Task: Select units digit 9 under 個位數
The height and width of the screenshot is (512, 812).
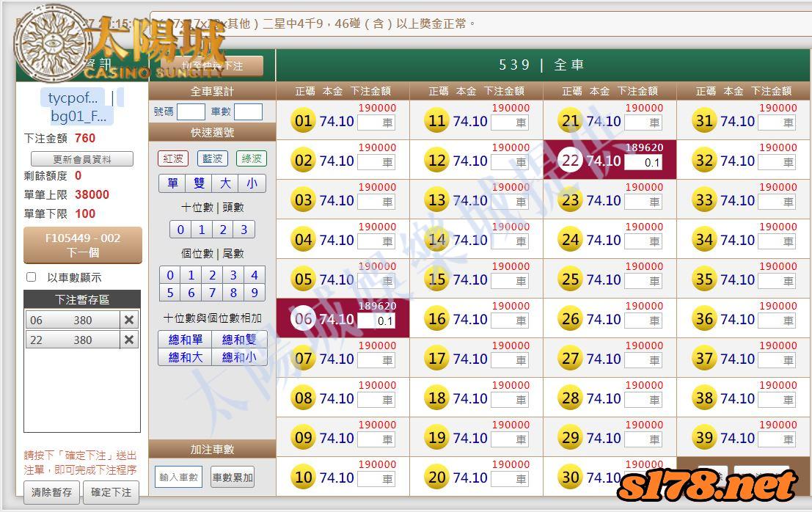Action: (x=255, y=293)
